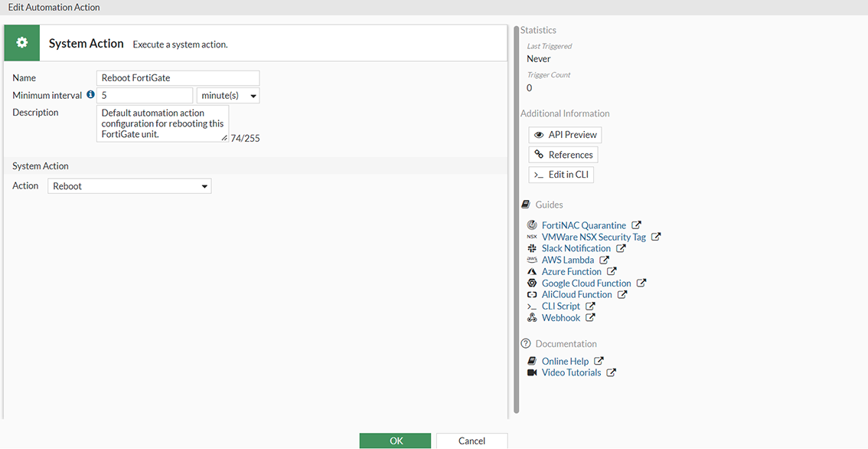Click external link icon beside Online Help
The height and width of the screenshot is (449, 868).
coord(599,361)
